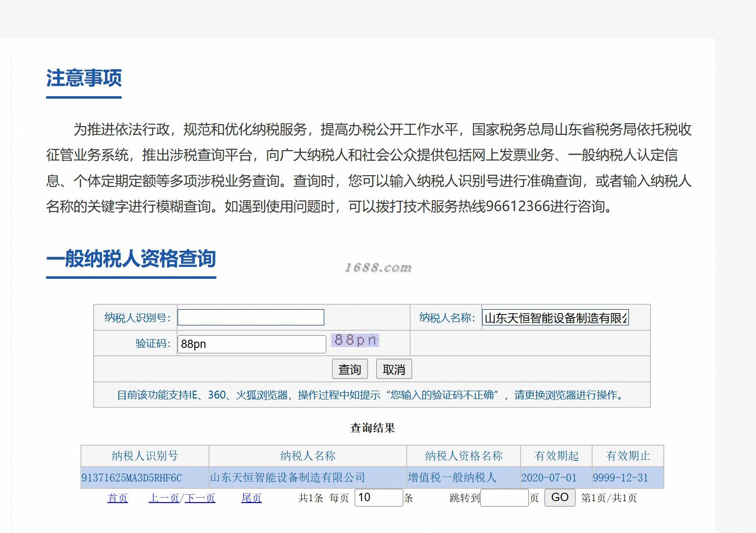This screenshot has width=756, height=533.
Task: Open the 上一页 previous page link
Action: [164, 498]
